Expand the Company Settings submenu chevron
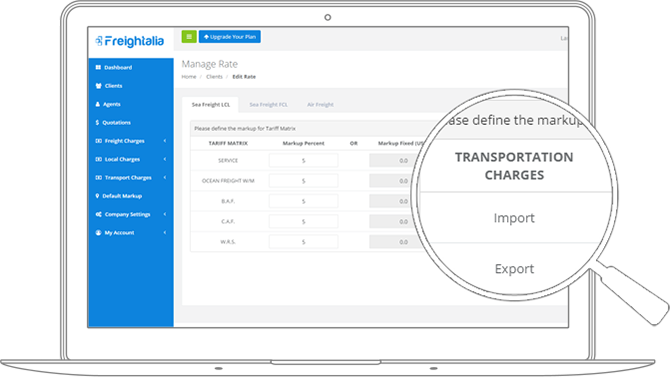The width and height of the screenshot is (670, 378). tap(165, 214)
